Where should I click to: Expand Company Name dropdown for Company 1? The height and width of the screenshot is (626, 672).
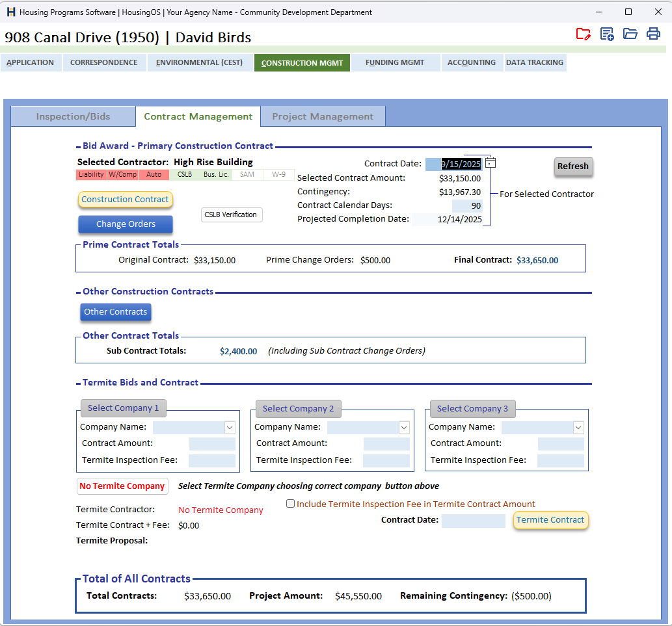pyautogui.click(x=230, y=427)
